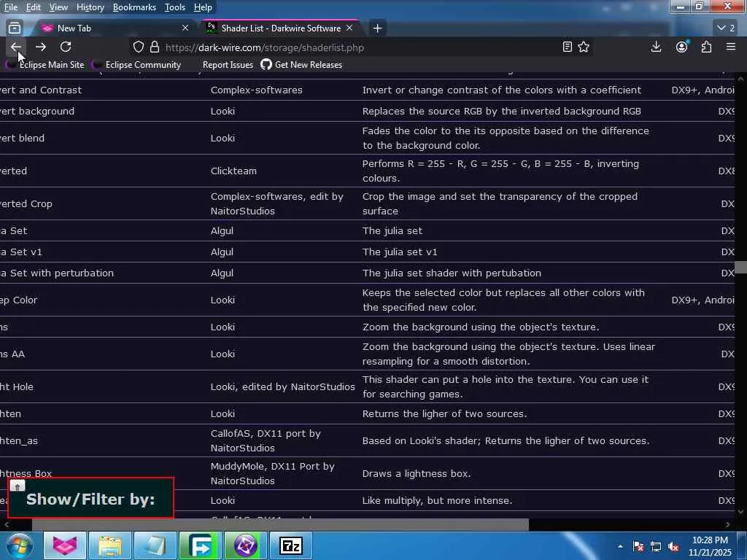This screenshot has height=560, width=747.
Task: Expand the list all tabs dropdown
Action: [726, 28]
